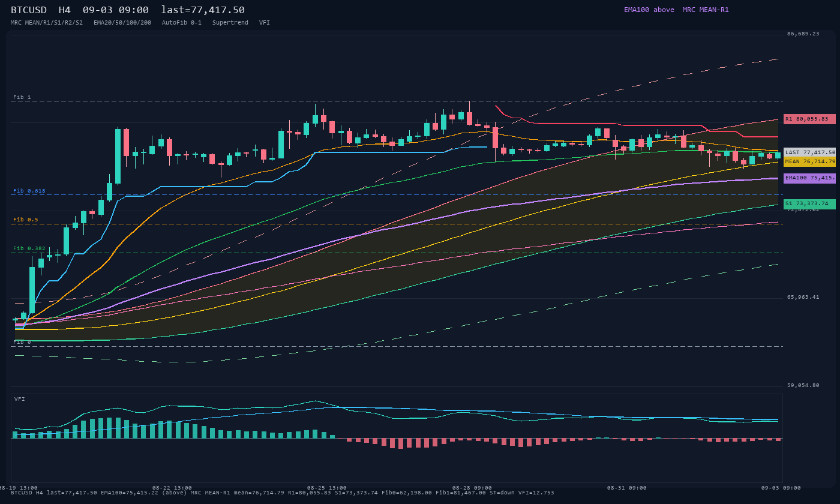840x504 pixels.
Task: Click the 86,689.23 price axis label
Action: (803, 34)
